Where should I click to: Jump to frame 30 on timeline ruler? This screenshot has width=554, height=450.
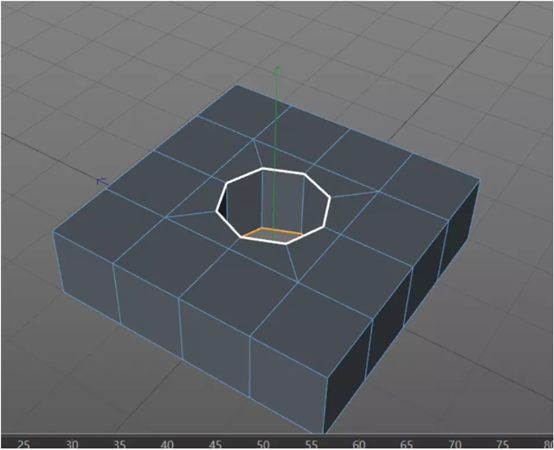(x=72, y=444)
